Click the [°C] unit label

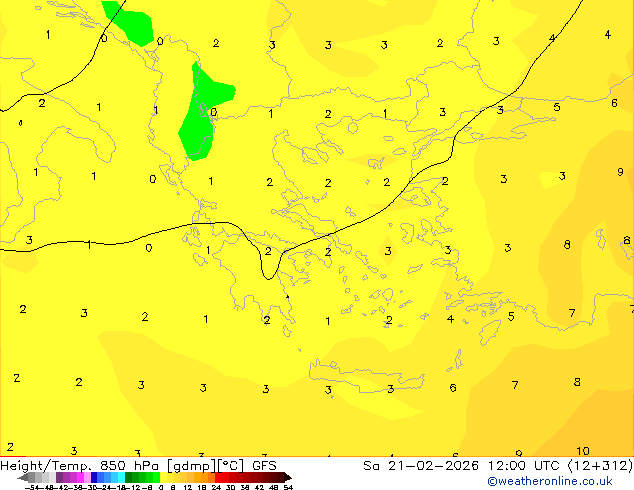pyautogui.click(x=231, y=466)
